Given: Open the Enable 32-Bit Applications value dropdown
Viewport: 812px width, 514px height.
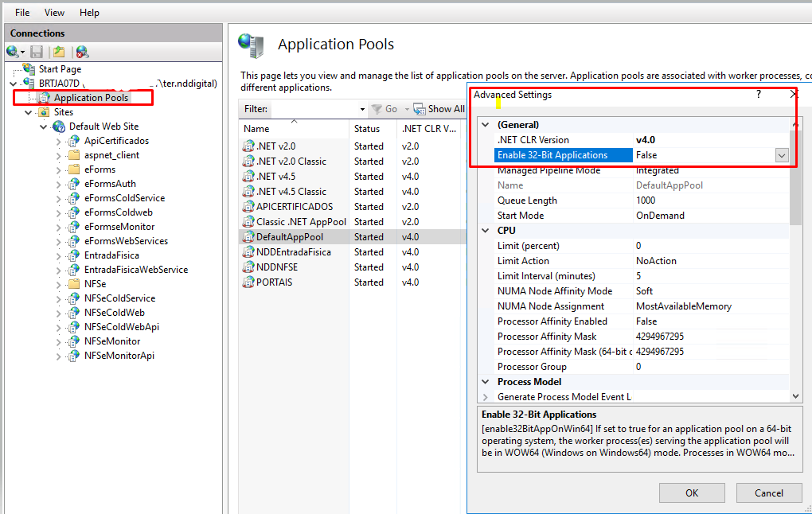Looking at the screenshot, I should pyautogui.click(x=781, y=156).
